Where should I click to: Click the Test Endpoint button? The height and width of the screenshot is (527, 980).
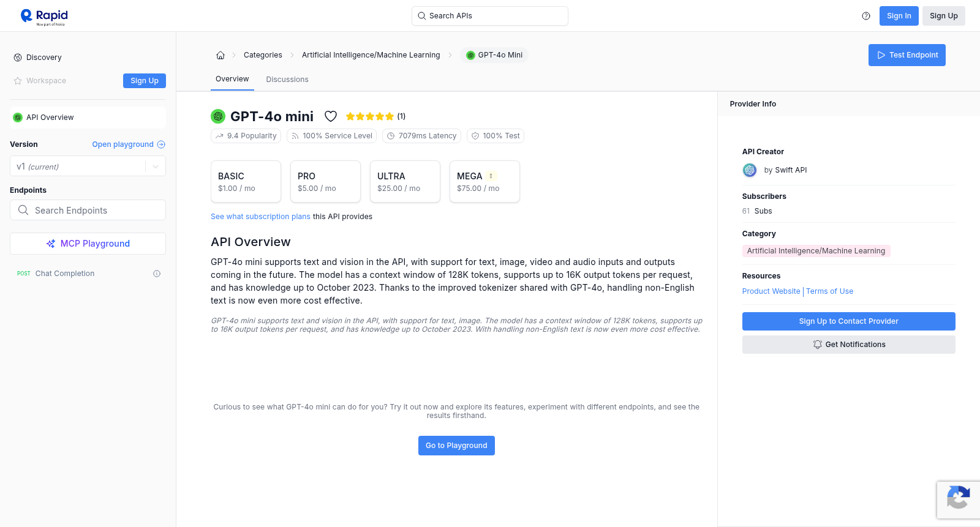pos(907,55)
